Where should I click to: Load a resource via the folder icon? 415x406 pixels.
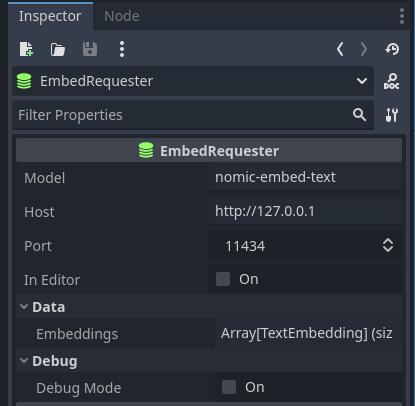coord(58,49)
